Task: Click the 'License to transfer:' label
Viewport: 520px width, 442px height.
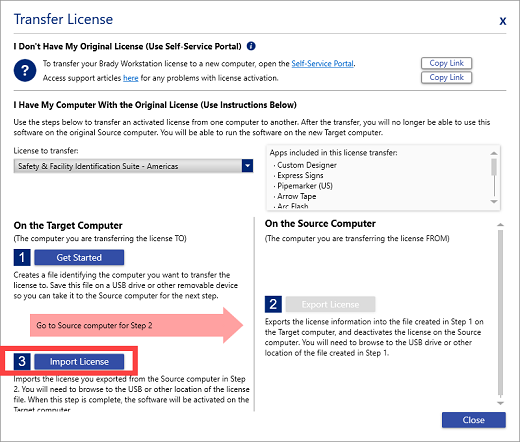Action: pos(46,151)
